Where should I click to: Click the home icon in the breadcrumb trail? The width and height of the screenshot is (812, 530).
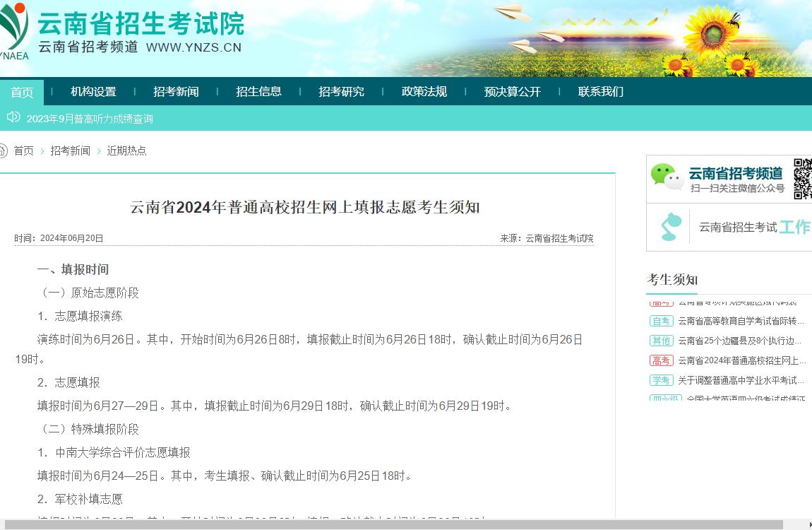click(5, 149)
